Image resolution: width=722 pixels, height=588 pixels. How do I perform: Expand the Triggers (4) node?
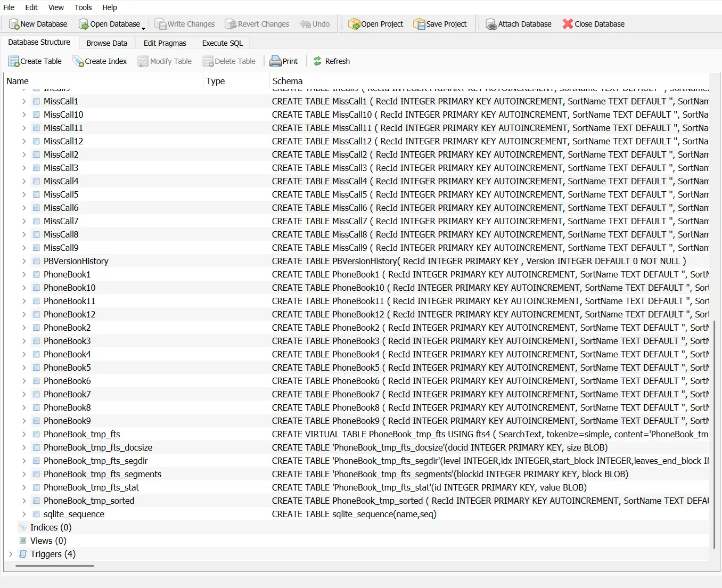click(11, 554)
